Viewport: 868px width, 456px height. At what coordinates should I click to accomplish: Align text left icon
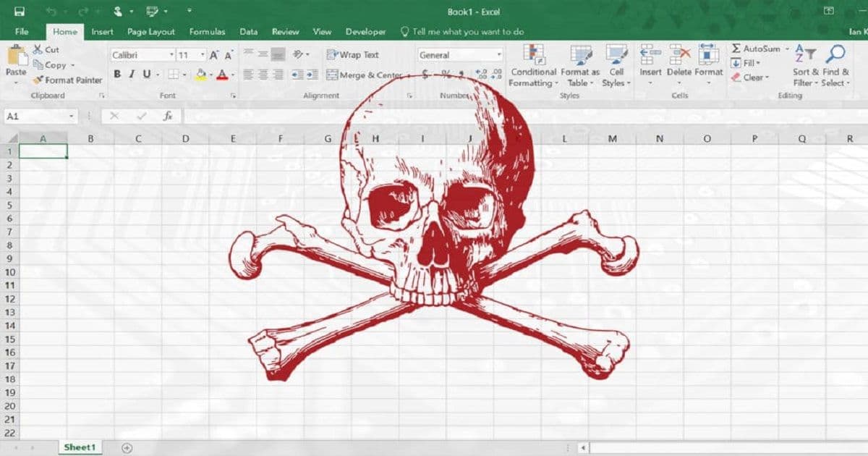(248, 75)
